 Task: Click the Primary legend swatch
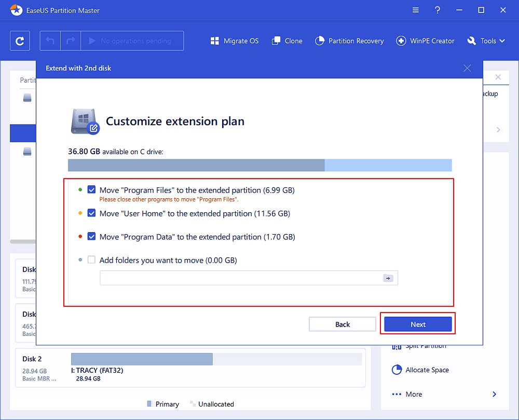point(149,404)
